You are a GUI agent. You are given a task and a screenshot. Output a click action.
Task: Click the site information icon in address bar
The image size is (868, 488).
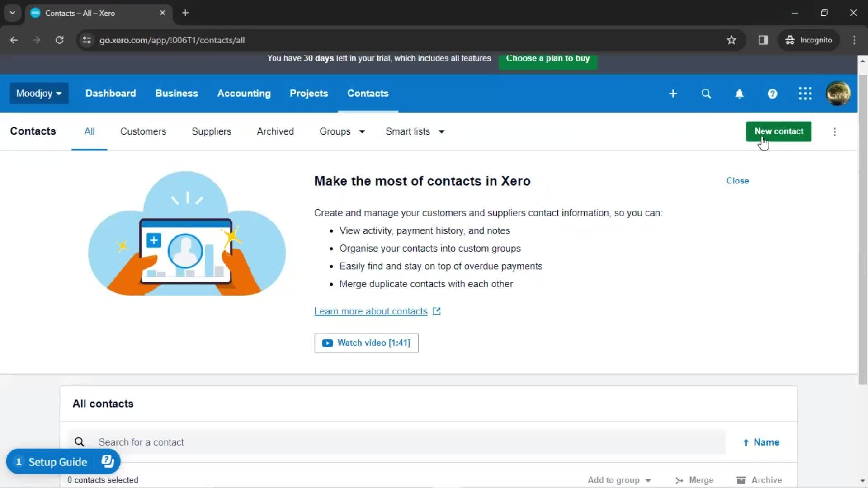[x=87, y=40]
